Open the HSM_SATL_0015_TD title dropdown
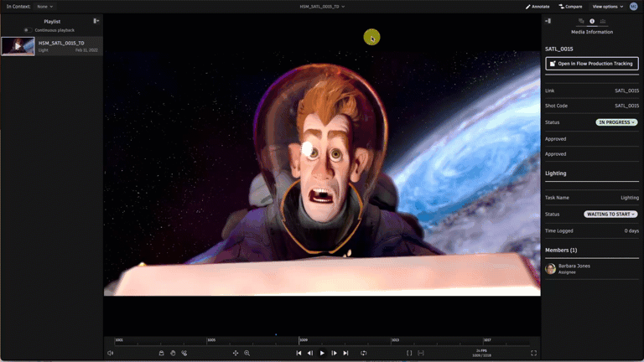Image resolution: width=644 pixels, height=362 pixels. click(322, 7)
